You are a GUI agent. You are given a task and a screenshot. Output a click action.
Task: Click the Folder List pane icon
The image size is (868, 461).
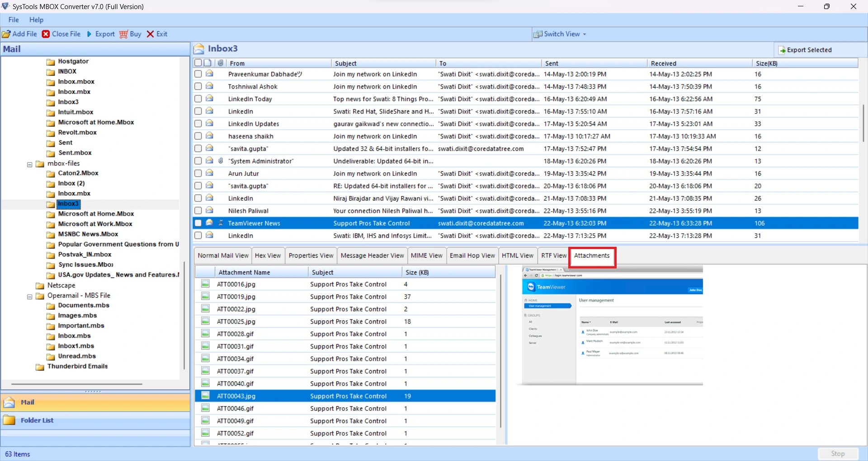(9, 420)
